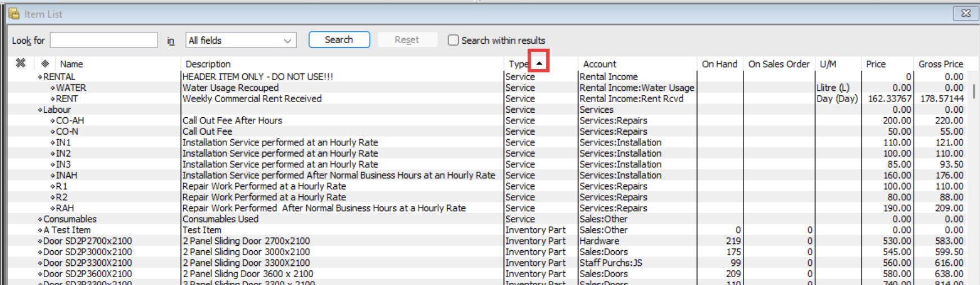Select Door SD2P3600X2100 item name
980x285 pixels.
click(x=88, y=274)
